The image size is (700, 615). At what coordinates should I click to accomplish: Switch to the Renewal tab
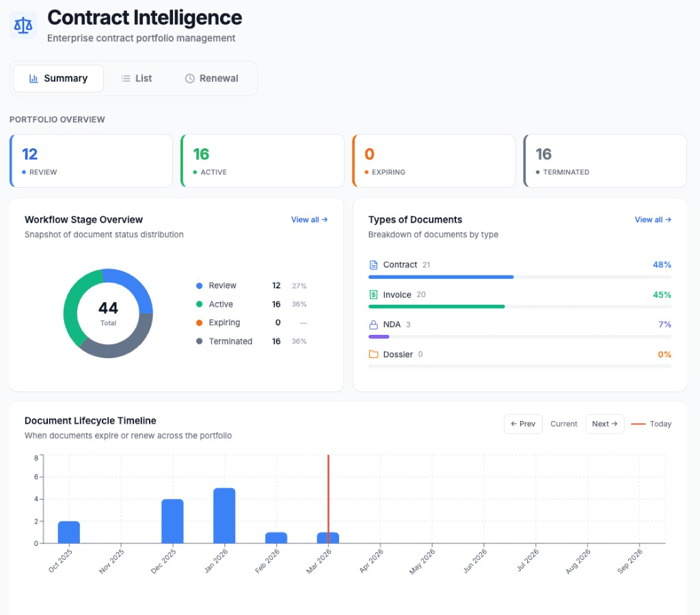[211, 78]
